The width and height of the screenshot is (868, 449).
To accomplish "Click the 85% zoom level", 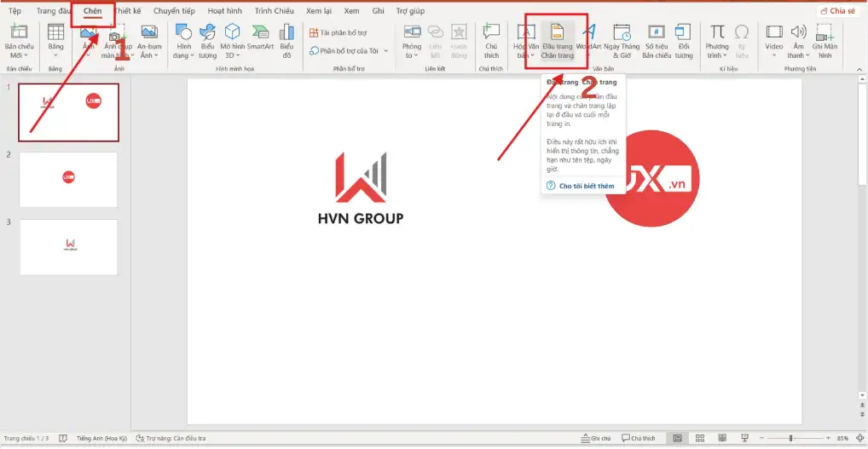I will point(843,438).
